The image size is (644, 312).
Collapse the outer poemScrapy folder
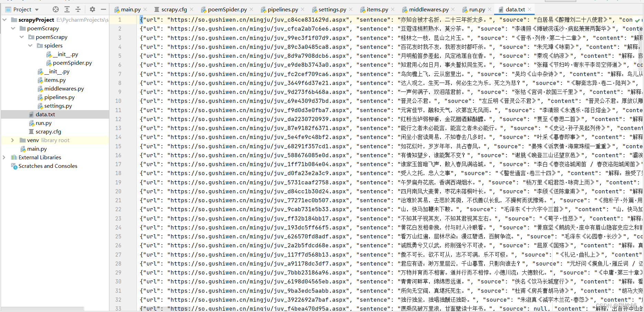coord(13,28)
